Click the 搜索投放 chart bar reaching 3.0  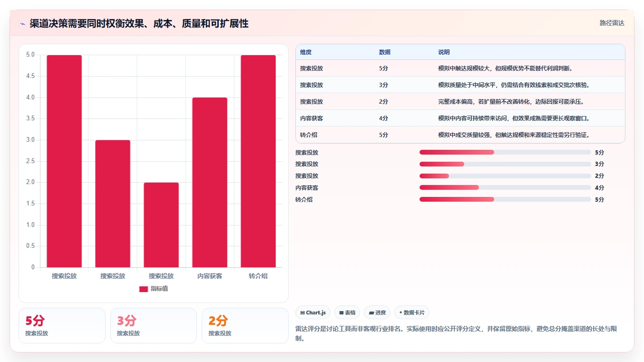click(x=113, y=204)
